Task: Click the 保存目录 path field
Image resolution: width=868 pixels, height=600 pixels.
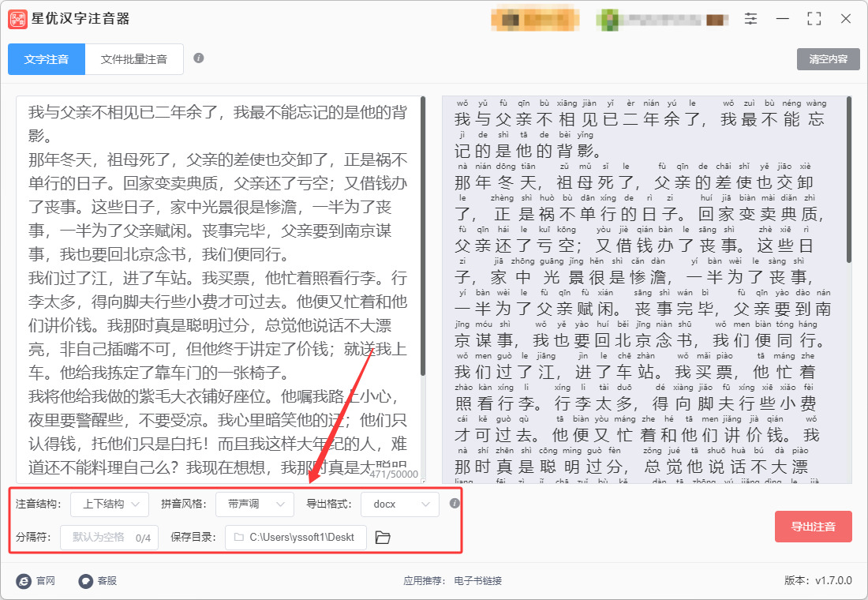Action: point(296,538)
